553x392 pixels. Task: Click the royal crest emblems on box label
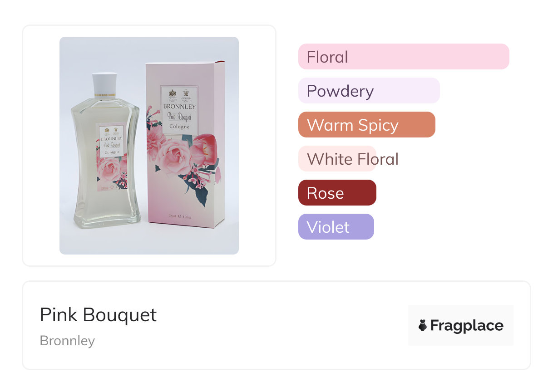179,94
